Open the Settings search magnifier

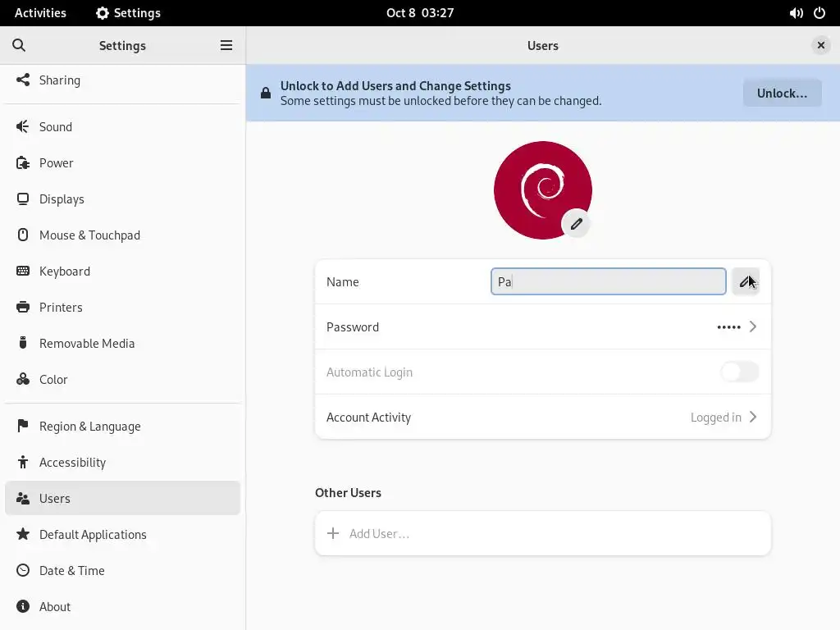tap(19, 45)
